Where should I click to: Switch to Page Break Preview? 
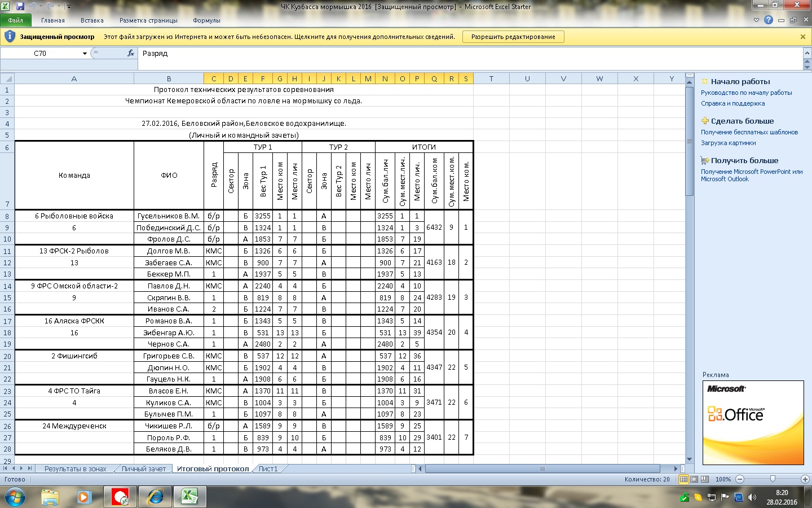tap(704, 479)
